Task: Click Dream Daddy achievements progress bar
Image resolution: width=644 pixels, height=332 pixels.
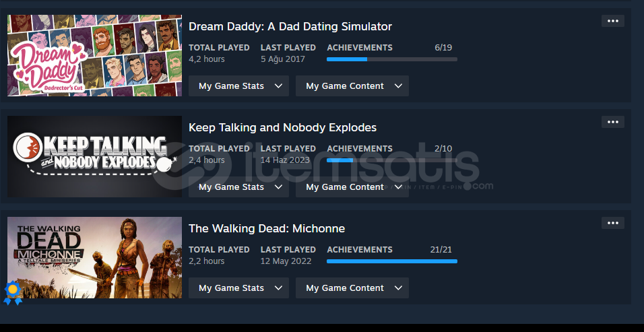Action: [x=392, y=59]
